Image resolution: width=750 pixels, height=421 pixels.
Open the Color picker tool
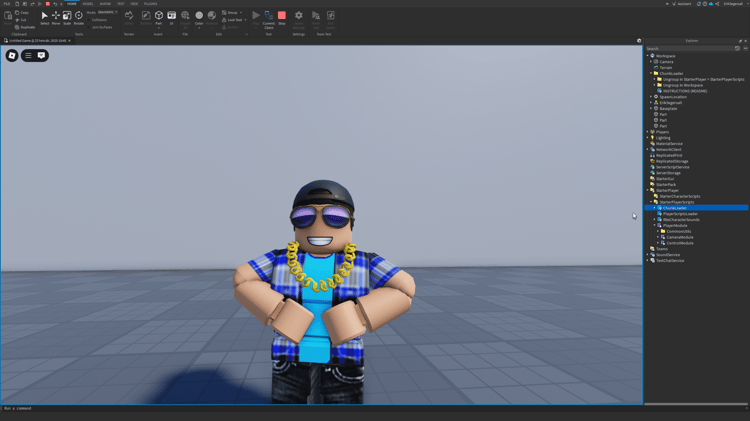pos(199,18)
